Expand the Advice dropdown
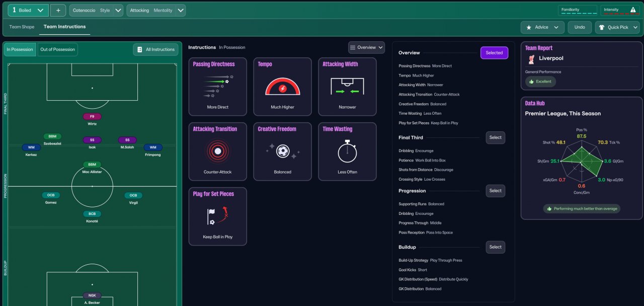 coord(542,27)
